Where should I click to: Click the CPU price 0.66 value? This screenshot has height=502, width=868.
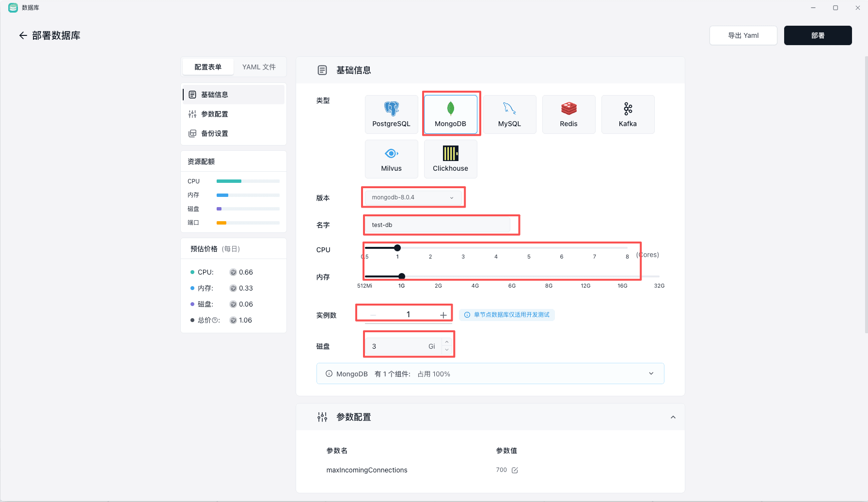coord(246,272)
